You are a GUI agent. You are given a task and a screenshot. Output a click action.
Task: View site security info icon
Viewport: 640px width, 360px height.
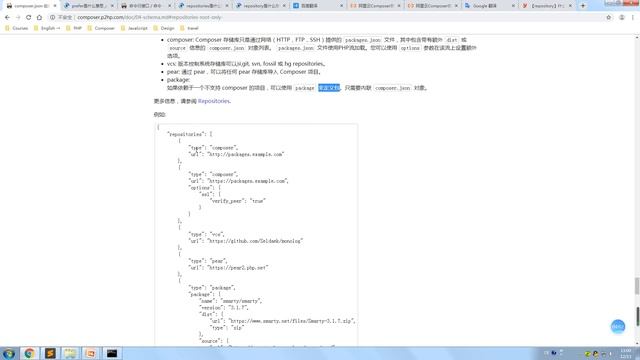coord(53,18)
